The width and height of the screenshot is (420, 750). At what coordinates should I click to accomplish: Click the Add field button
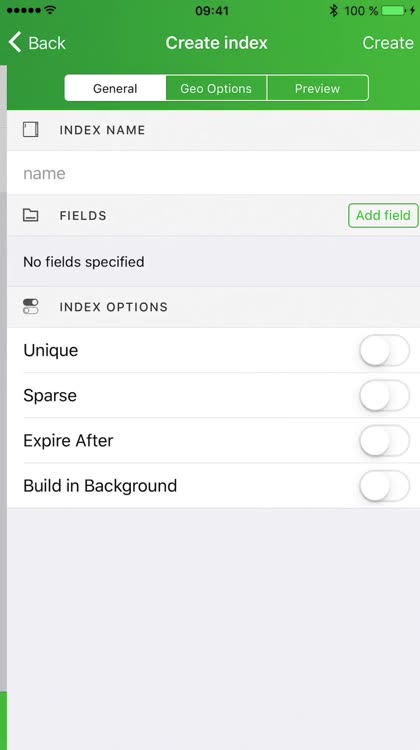pos(383,215)
